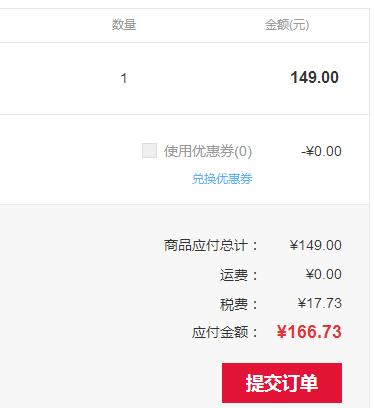The image size is (374, 408).
Task: Submit the order with 提交订单
Action: (x=282, y=383)
